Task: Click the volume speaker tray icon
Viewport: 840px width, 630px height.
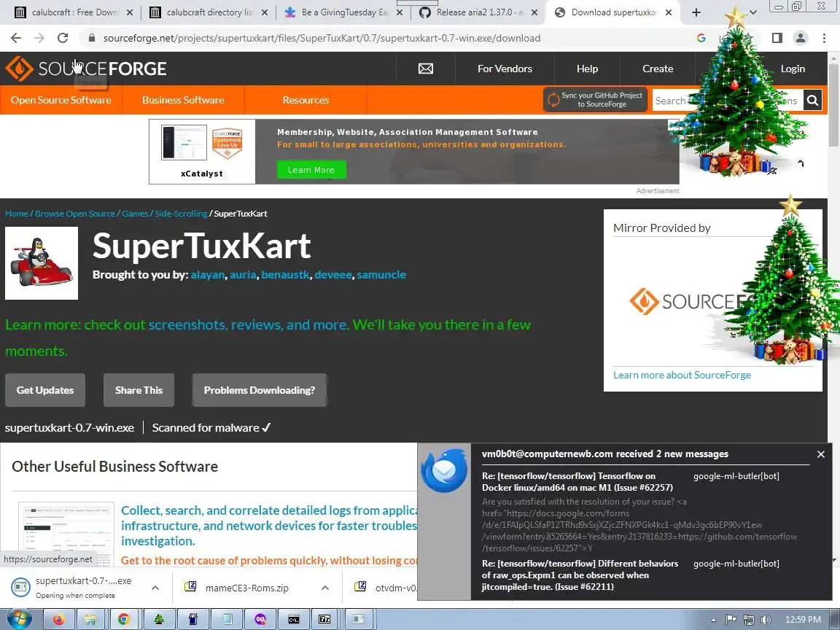Action: pyautogui.click(x=766, y=619)
